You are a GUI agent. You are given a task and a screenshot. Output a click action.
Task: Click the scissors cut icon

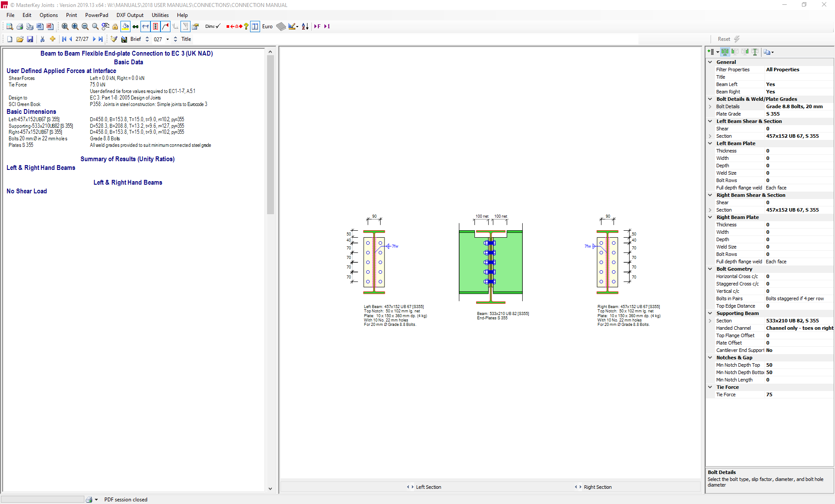[42, 39]
